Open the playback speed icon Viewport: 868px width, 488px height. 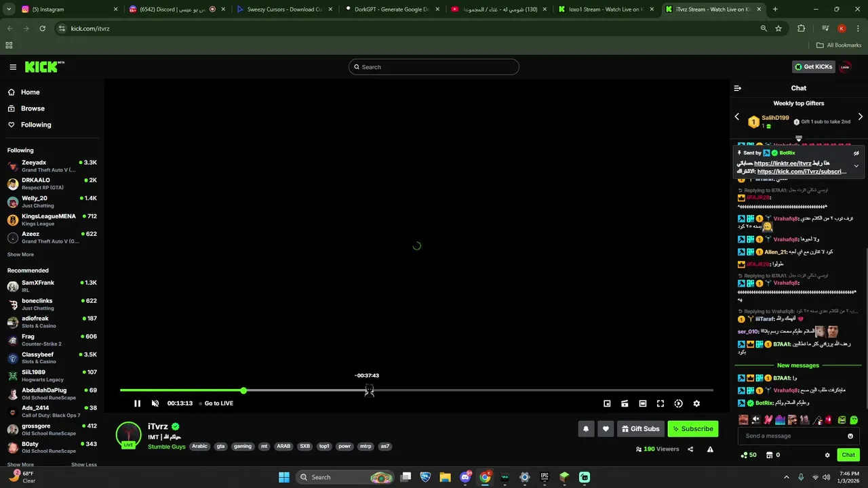coord(678,403)
